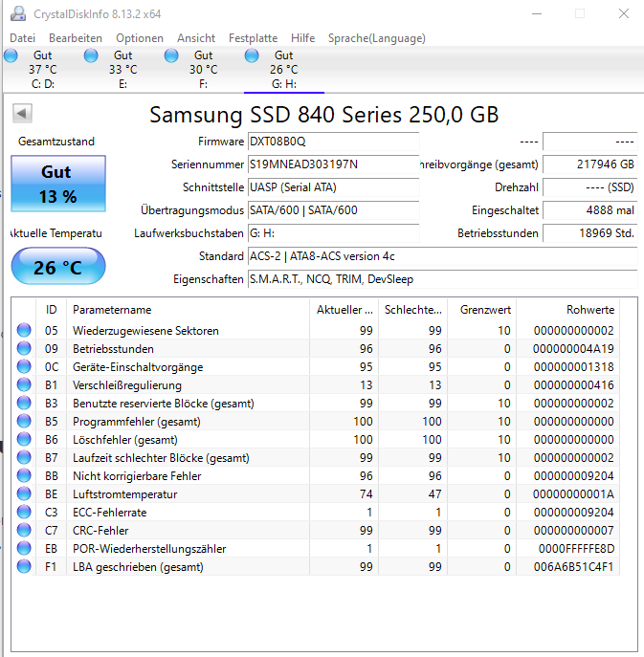Click the Laufwerksbuchstaben field G: H:

click(x=333, y=233)
